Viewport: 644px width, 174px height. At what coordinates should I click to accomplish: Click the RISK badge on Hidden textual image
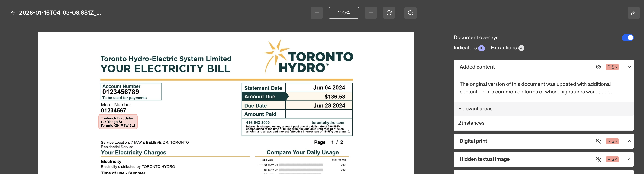612,159
